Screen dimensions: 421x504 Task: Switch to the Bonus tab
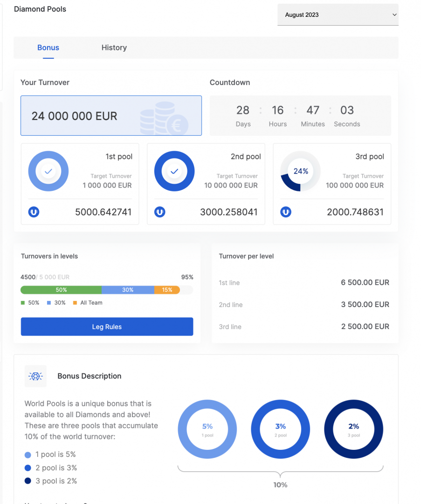48,48
